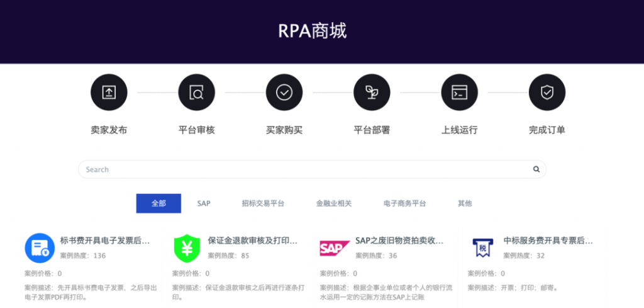Open the 保证金退款审核及打印 case title
This screenshot has height=308, width=644.
click(252, 241)
